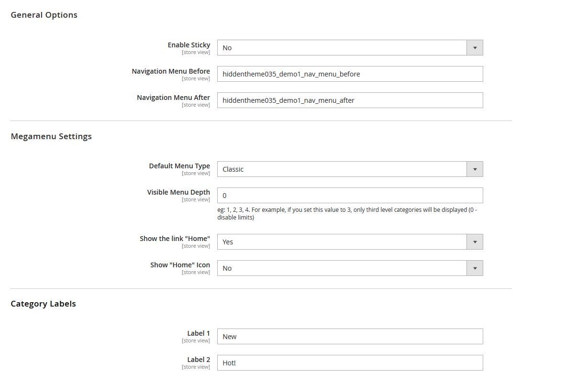This screenshot has height=373, width=588.
Task: Click the Default Menu Type dropdown arrow icon
Action: 474,169
